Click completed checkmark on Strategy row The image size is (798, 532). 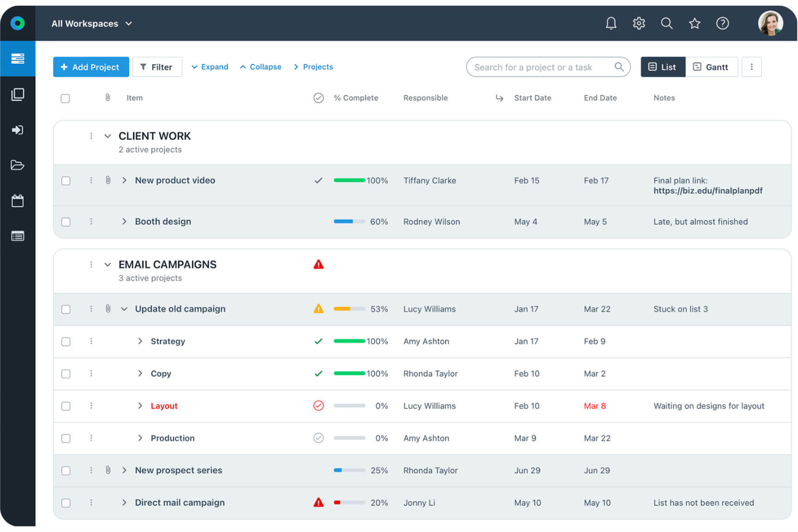click(x=319, y=341)
